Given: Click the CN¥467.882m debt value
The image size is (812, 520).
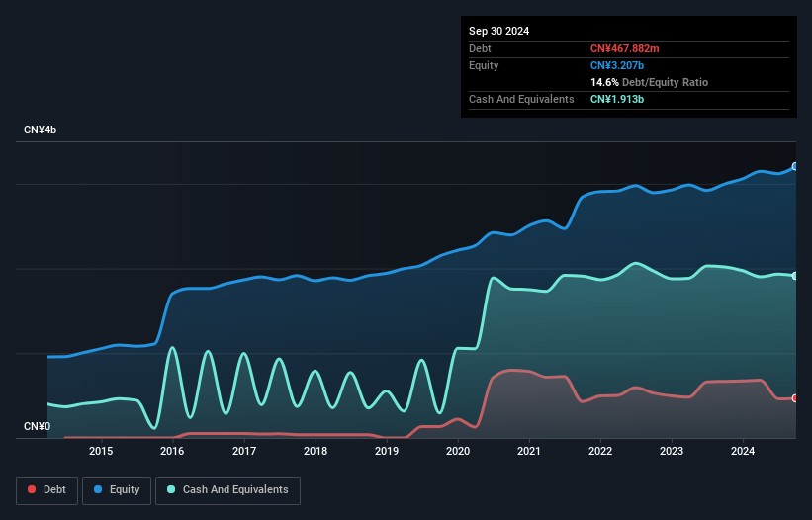Looking at the screenshot, I should [x=624, y=48].
